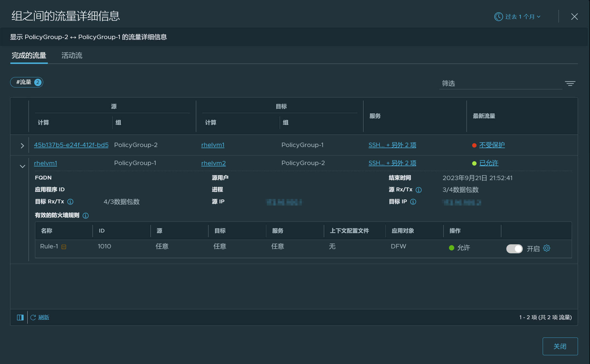Click the clock icon beside 过去 1 个月
Viewport: 590px width, 364px height.
click(498, 17)
